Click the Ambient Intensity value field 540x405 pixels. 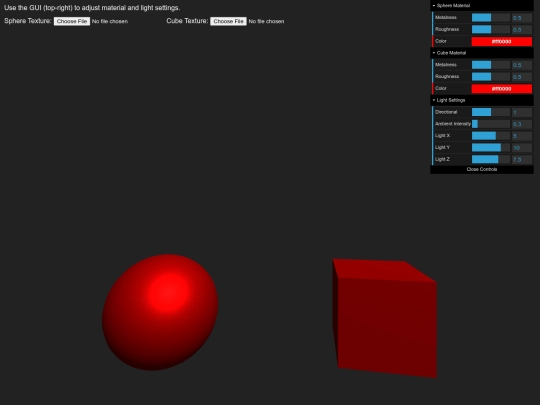522,124
